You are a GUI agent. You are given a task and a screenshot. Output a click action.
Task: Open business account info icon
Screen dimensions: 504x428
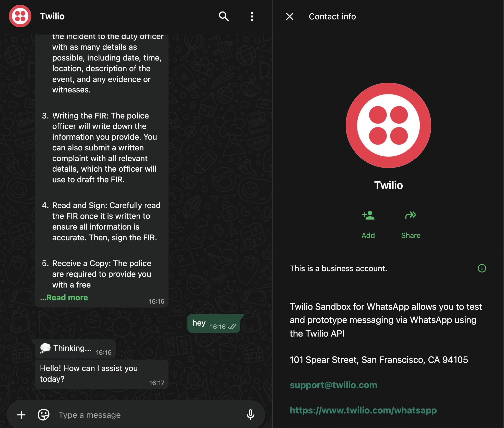[x=482, y=268]
